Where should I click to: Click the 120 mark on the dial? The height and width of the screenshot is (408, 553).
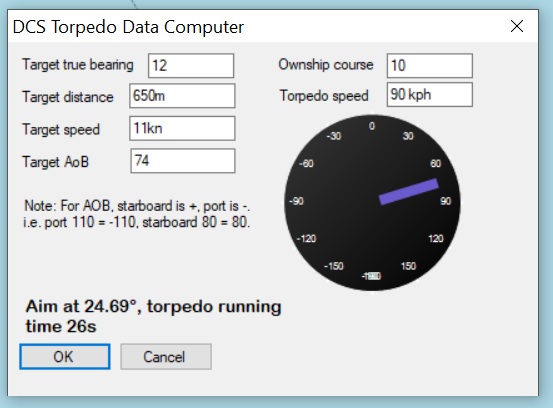[x=436, y=238]
